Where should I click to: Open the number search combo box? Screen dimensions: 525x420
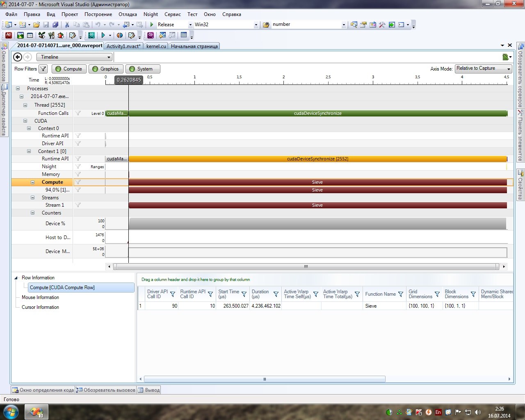click(x=309, y=25)
